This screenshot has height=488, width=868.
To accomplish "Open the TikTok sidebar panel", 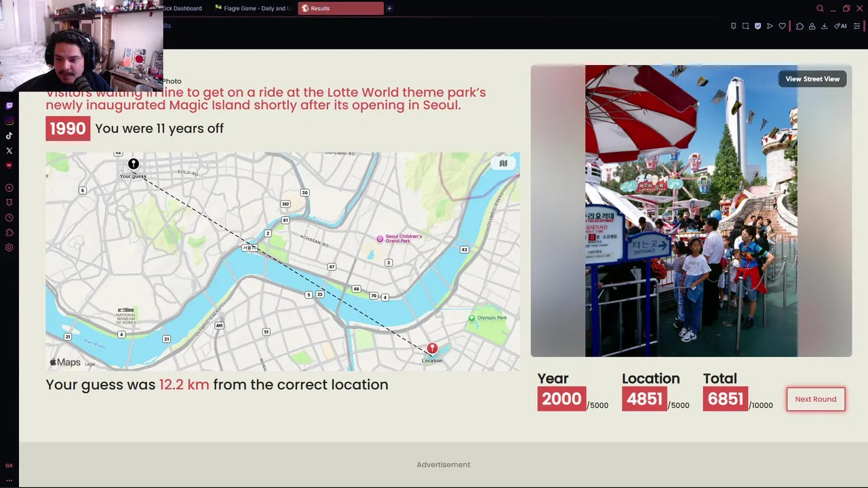I will point(9,136).
